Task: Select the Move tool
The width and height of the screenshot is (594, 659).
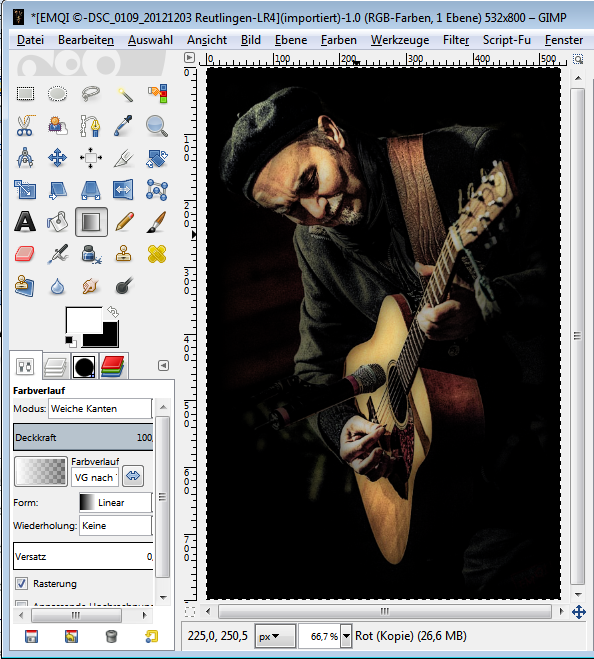Action: (x=58, y=158)
